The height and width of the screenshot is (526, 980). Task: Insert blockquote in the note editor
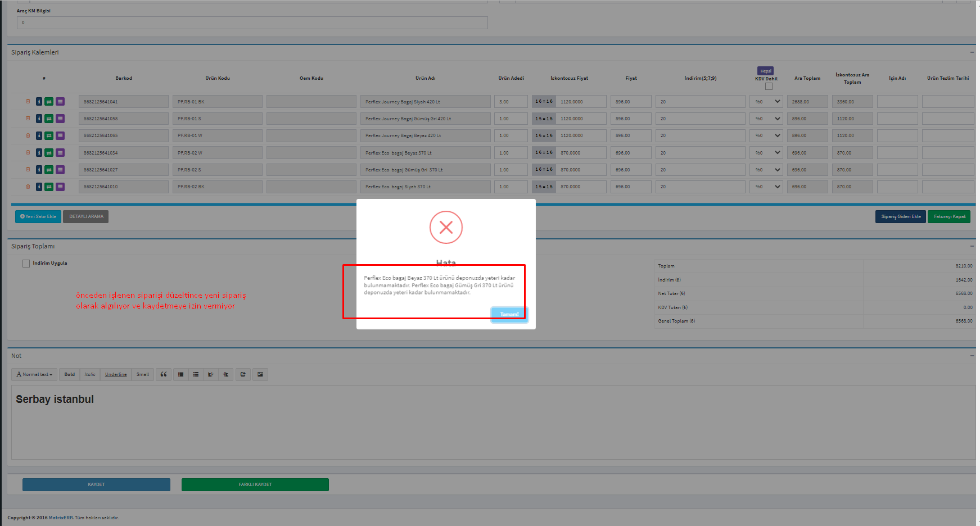(x=164, y=374)
